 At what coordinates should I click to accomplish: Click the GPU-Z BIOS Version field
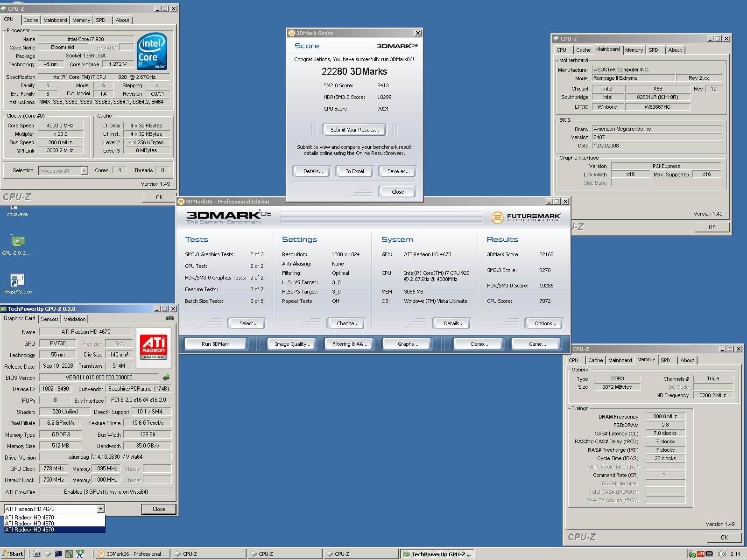point(99,378)
